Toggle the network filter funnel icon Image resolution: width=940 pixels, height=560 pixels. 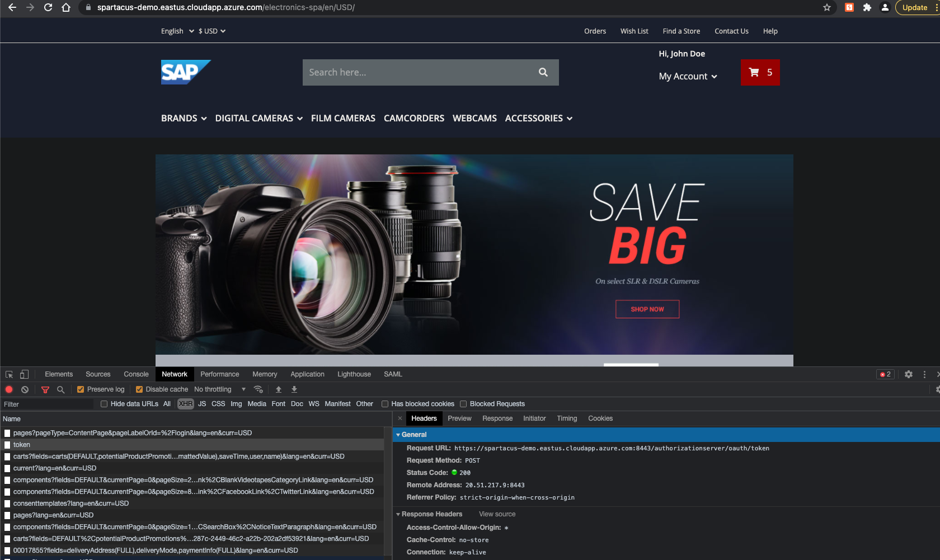coord(45,389)
